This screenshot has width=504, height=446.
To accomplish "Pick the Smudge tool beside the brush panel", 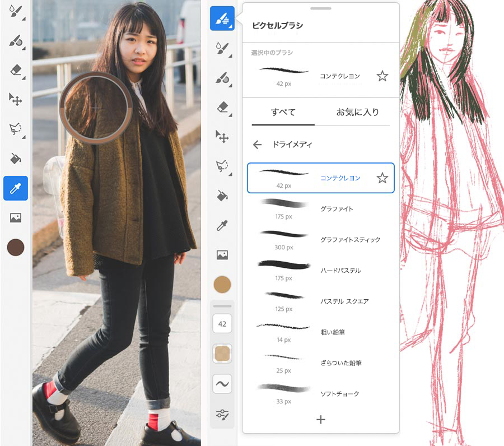I will point(222,78).
